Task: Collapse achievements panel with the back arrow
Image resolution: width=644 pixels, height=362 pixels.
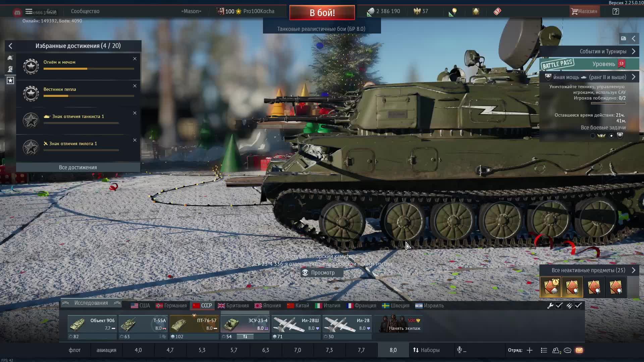Action: 11,46
